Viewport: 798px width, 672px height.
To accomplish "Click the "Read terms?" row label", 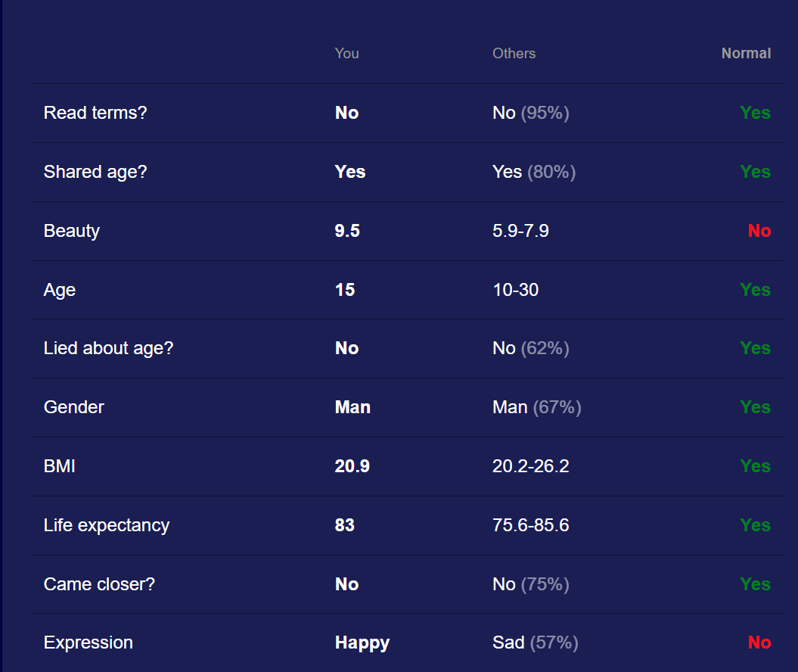I will [95, 113].
